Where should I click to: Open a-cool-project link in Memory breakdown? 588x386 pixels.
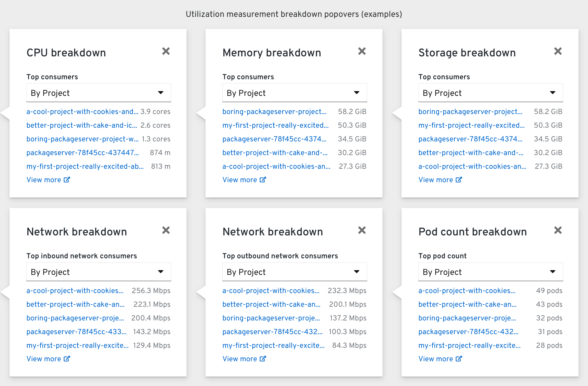(276, 166)
